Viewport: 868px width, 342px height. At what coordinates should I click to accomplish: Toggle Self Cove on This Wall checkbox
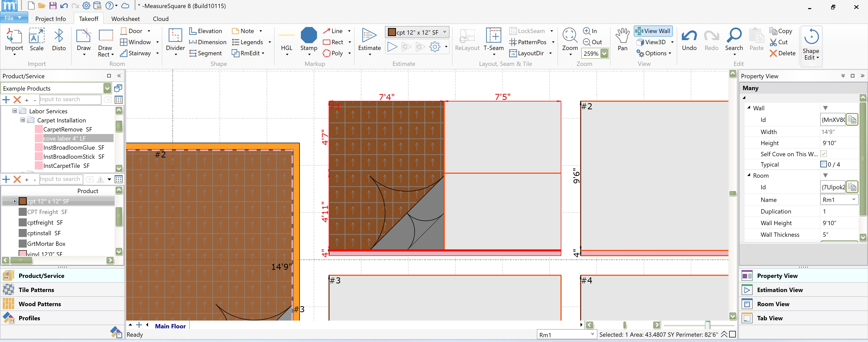coord(824,154)
